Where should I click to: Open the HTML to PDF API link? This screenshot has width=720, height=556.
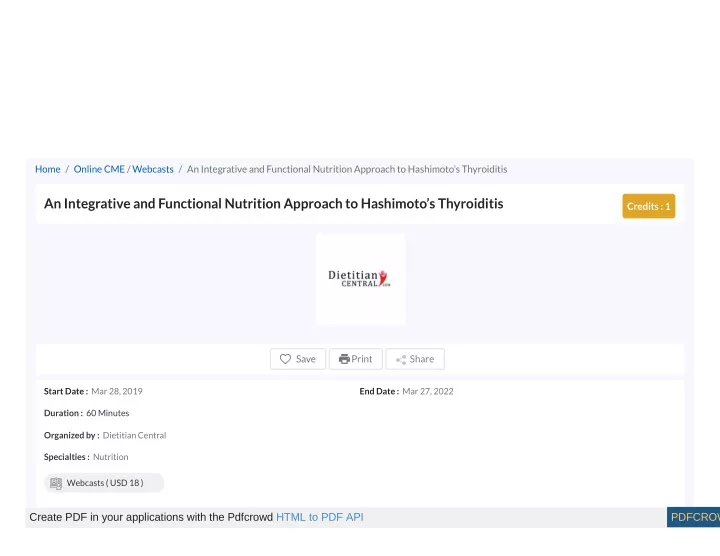click(x=320, y=517)
